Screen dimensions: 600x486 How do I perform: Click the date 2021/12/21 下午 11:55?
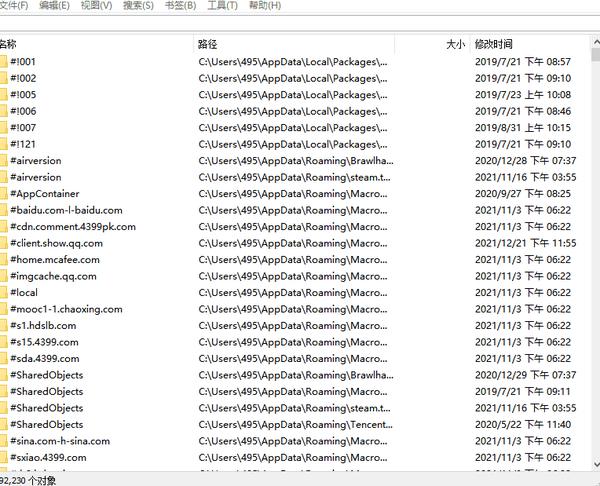[x=525, y=243]
